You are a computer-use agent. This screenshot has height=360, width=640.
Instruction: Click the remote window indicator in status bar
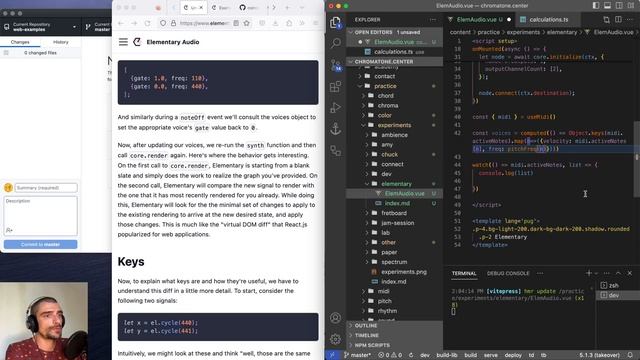tap(332, 355)
